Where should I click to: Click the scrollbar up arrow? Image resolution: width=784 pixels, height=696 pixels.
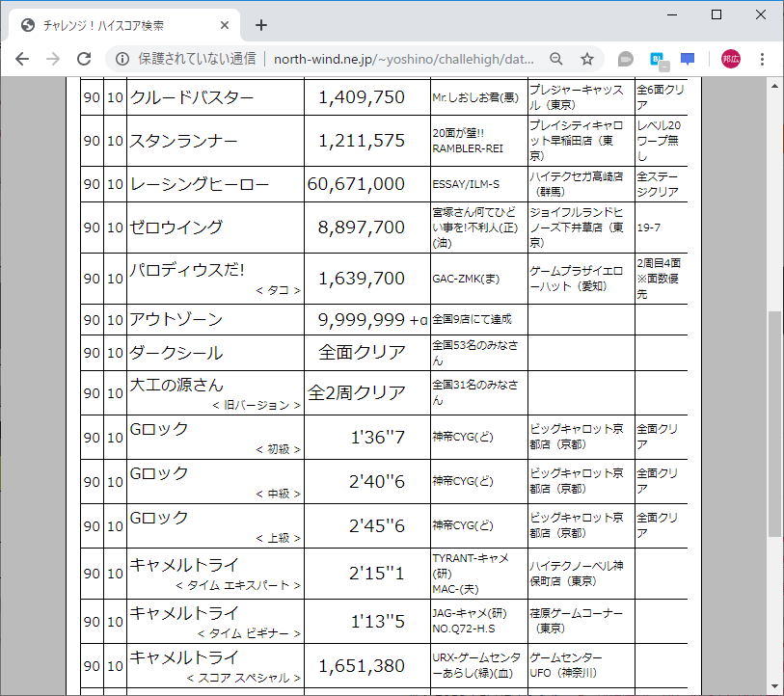click(773, 86)
